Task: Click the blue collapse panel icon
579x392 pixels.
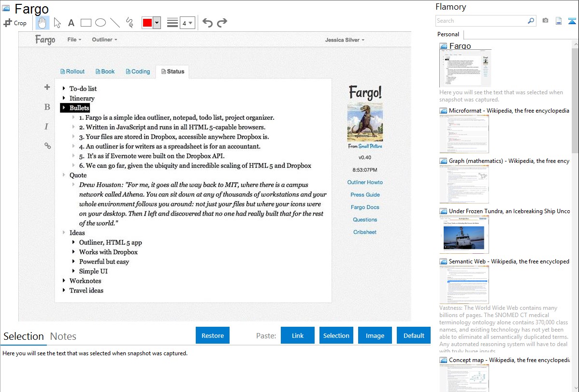Action: click(x=572, y=21)
